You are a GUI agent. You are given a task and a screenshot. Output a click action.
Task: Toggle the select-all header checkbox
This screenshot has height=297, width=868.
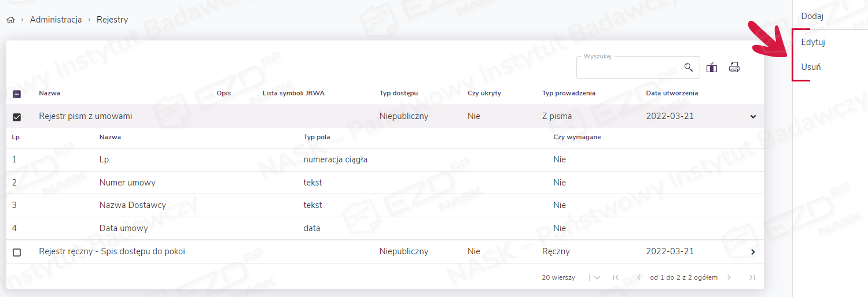tap(17, 94)
